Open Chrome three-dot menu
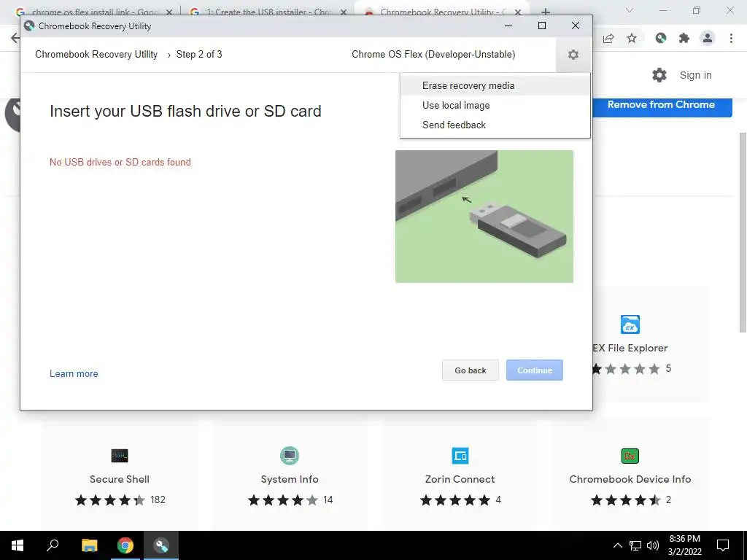This screenshot has width=747, height=560. [x=731, y=38]
